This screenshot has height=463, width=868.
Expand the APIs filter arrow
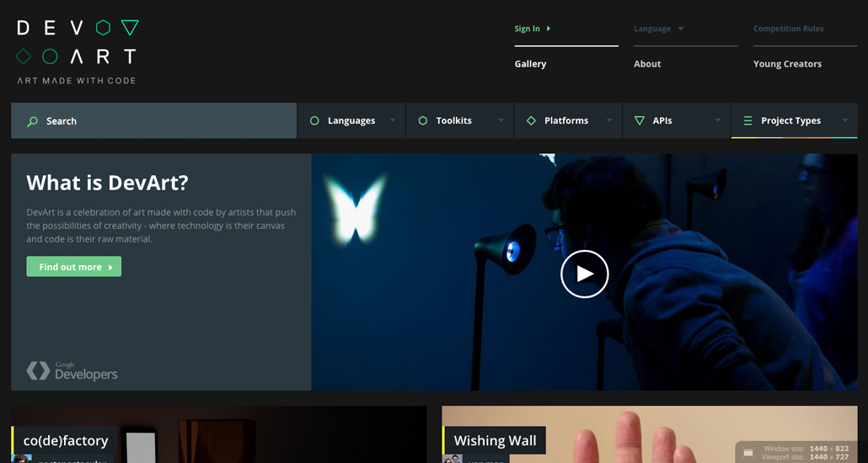(x=717, y=120)
